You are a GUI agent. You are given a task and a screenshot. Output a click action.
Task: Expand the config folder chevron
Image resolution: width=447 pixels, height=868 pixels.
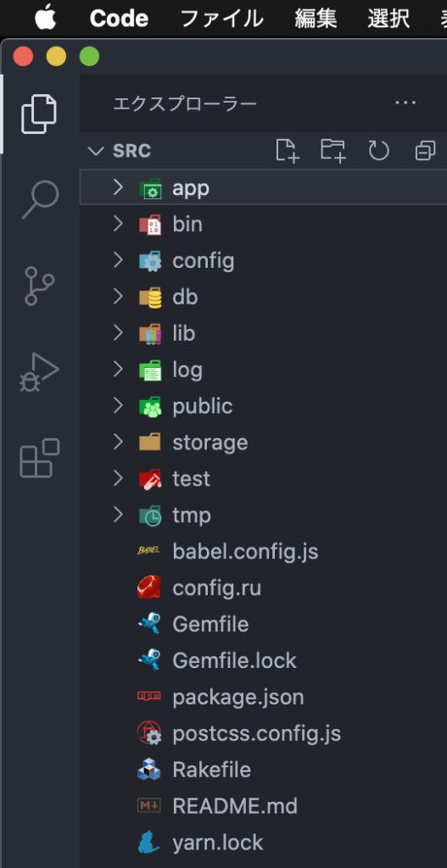117,260
